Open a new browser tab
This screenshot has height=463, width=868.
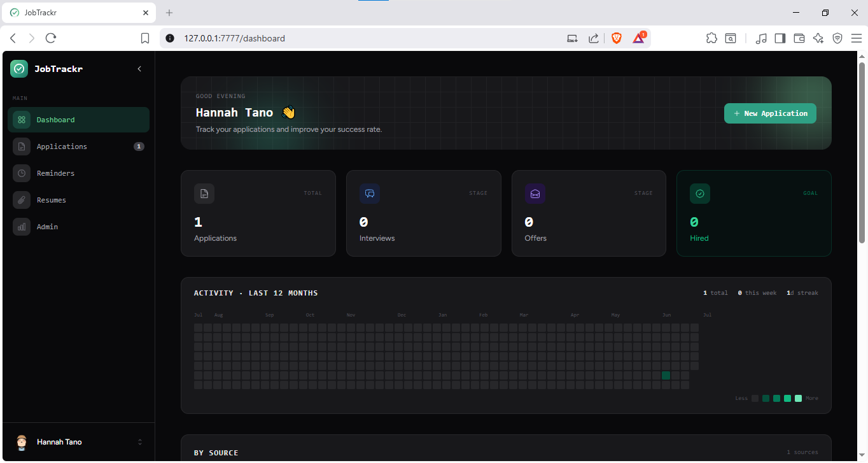tap(169, 13)
